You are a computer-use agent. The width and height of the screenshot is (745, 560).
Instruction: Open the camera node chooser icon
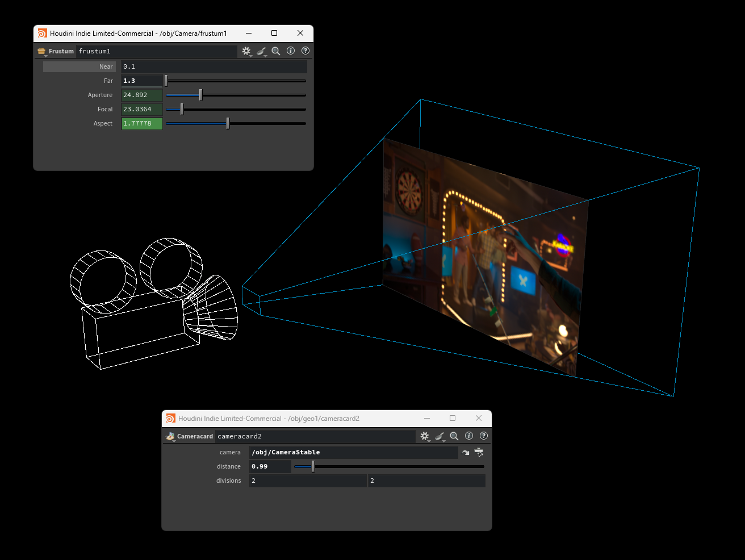(x=479, y=453)
